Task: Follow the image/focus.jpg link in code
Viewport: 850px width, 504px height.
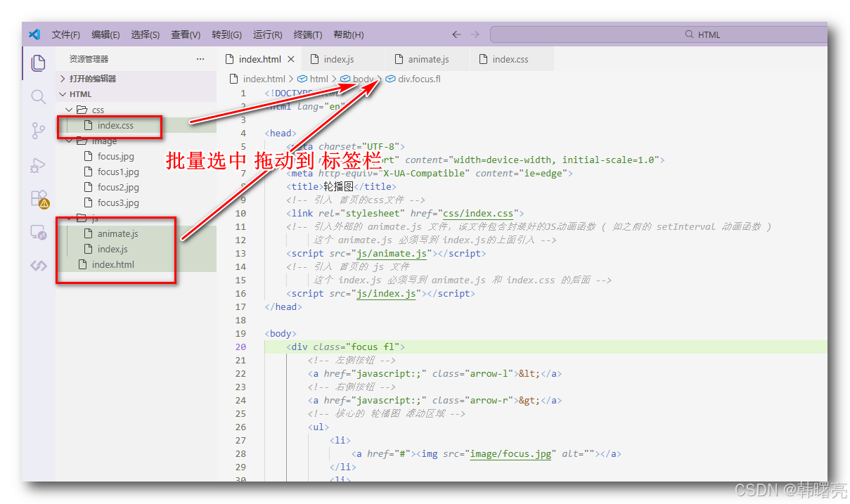Action: coord(510,453)
